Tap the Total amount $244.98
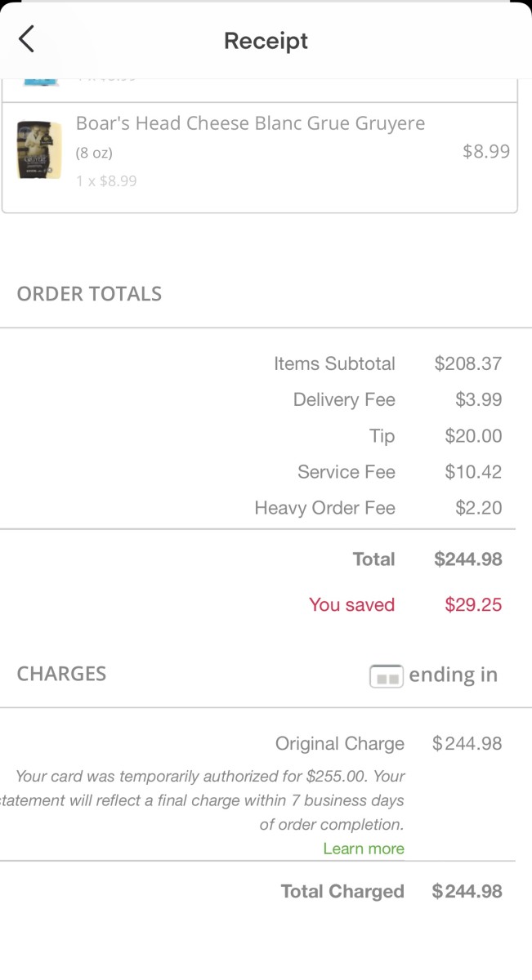Screen dimensions: 532x980 pos(468,559)
